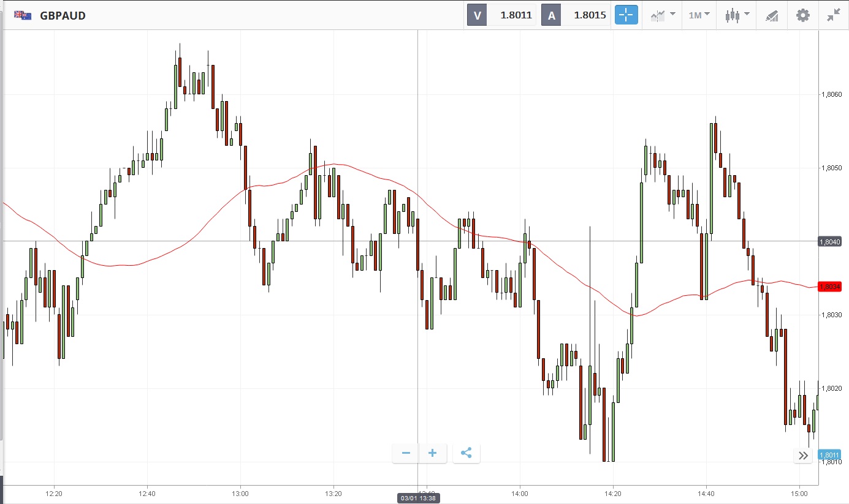This screenshot has width=849, height=504.
Task: Select the red moving average line label 1.8034
Action: coord(829,287)
